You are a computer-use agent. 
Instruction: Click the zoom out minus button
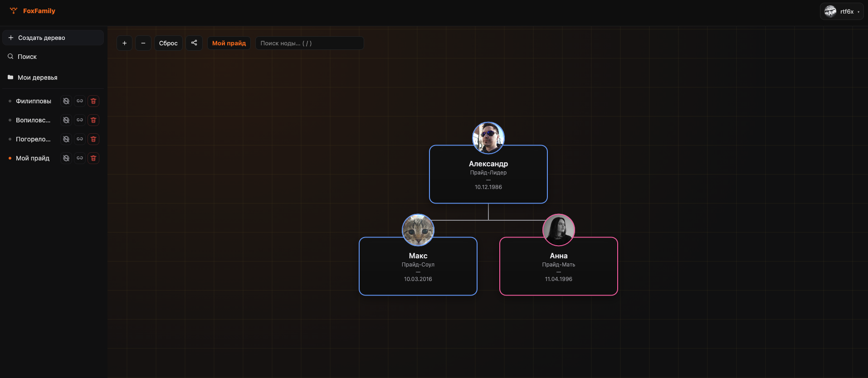[143, 43]
